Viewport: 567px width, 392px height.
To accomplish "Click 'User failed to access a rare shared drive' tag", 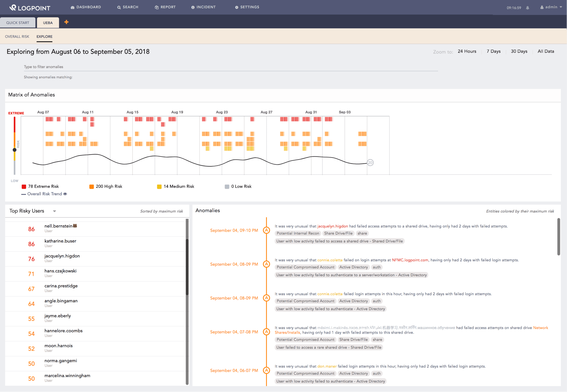I will pos(329,347).
